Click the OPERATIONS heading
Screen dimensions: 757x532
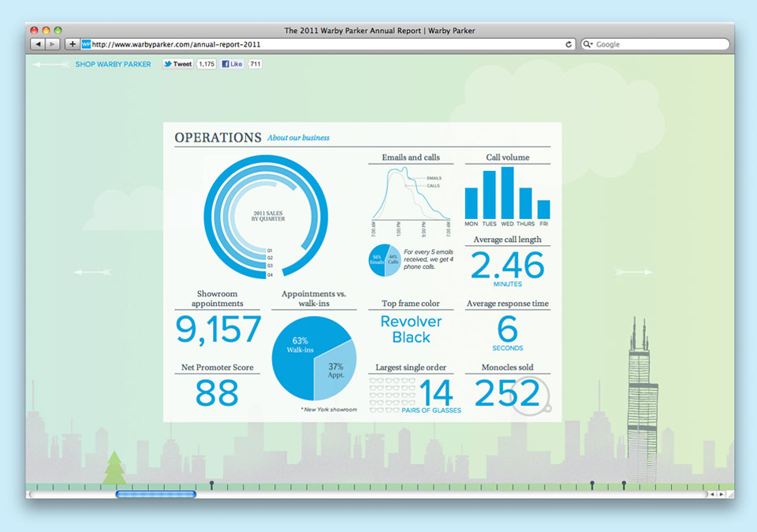tap(218, 138)
